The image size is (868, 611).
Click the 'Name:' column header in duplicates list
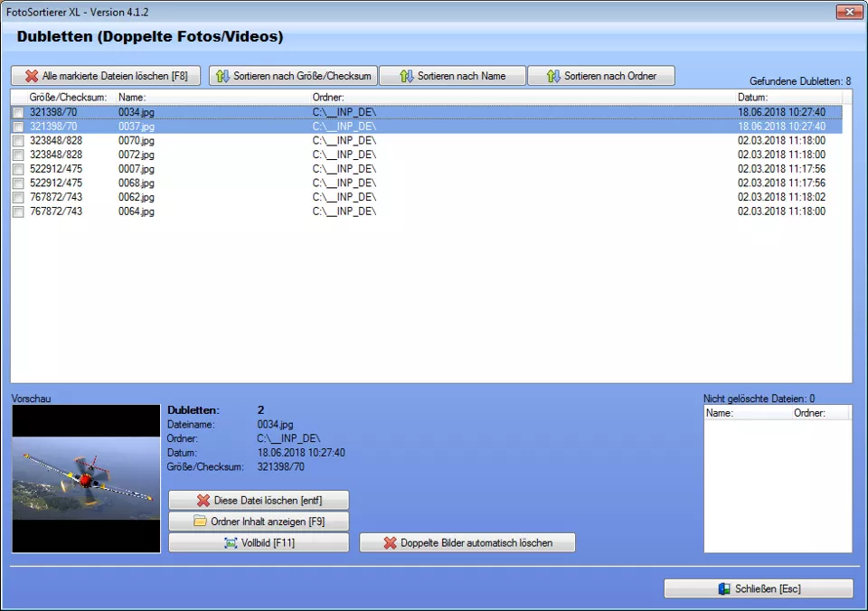point(132,97)
